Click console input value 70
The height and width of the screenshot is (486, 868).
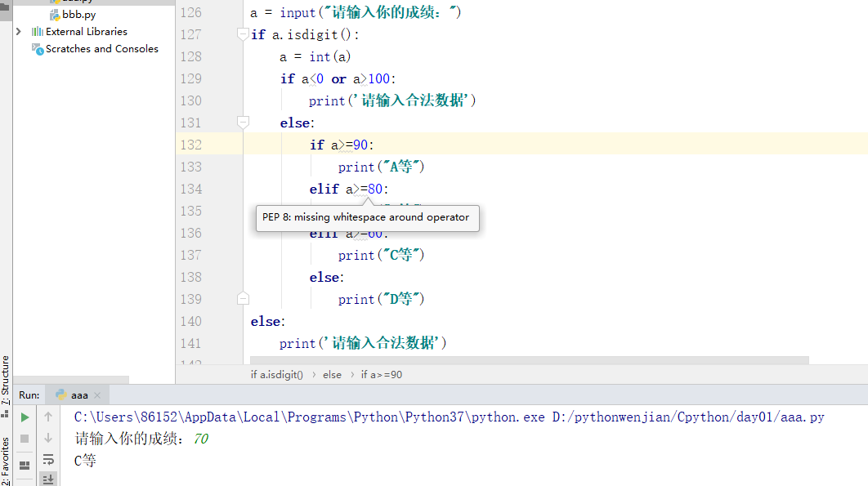(x=201, y=439)
